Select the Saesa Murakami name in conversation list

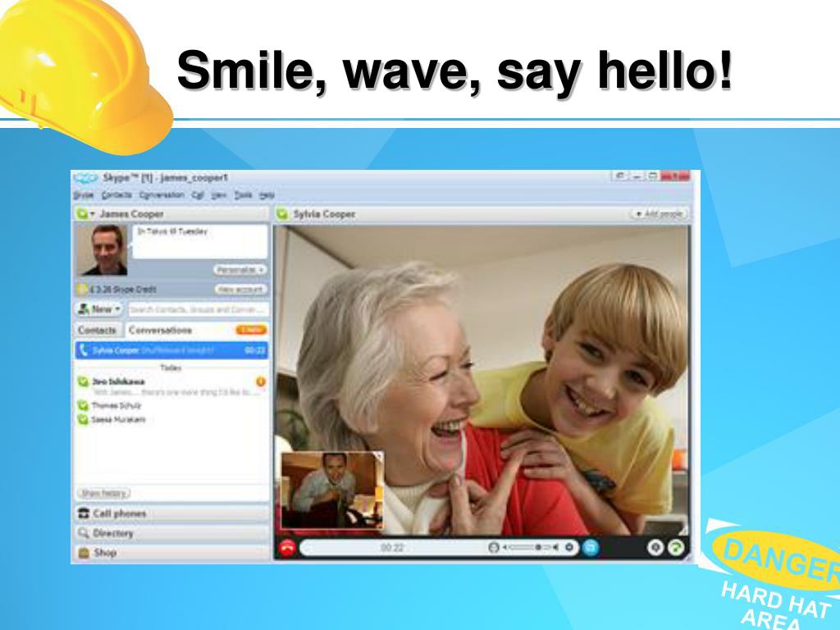[x=118, y=419]
